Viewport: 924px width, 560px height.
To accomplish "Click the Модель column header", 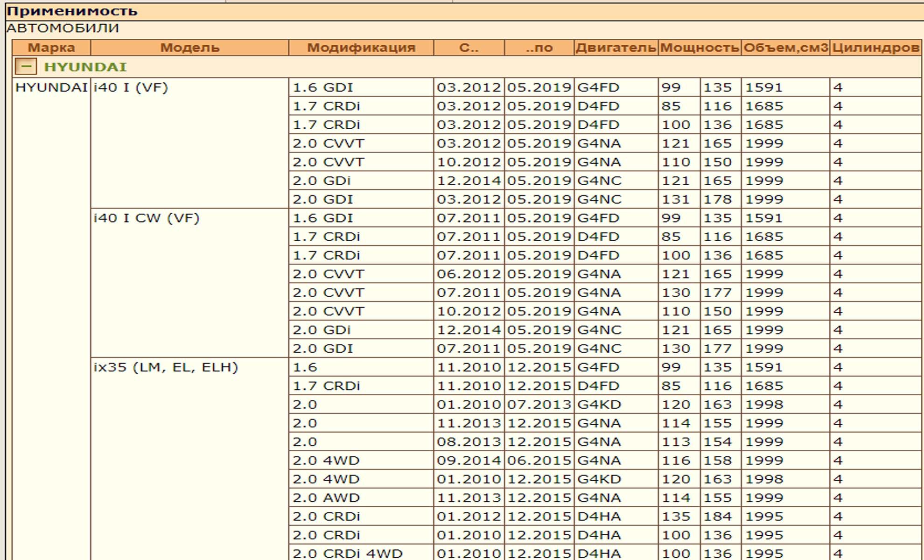I will (189, 48).
